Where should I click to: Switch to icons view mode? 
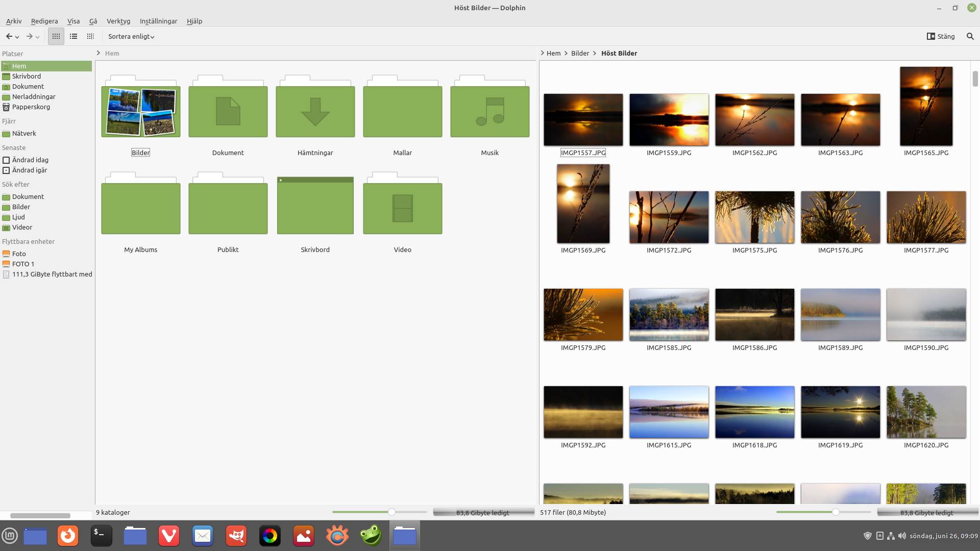56,36
